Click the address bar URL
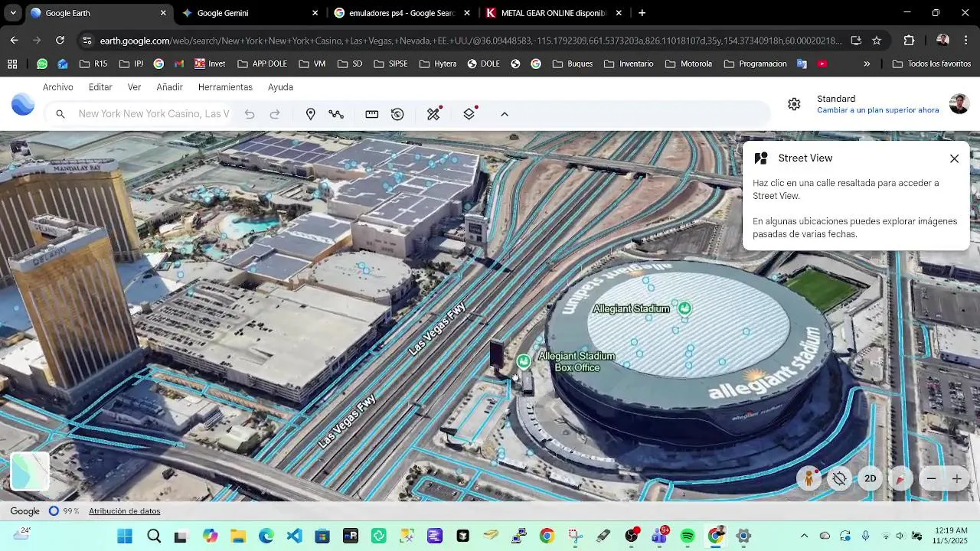Viewport: 980px width, 551px height. (x=470, y=41)
